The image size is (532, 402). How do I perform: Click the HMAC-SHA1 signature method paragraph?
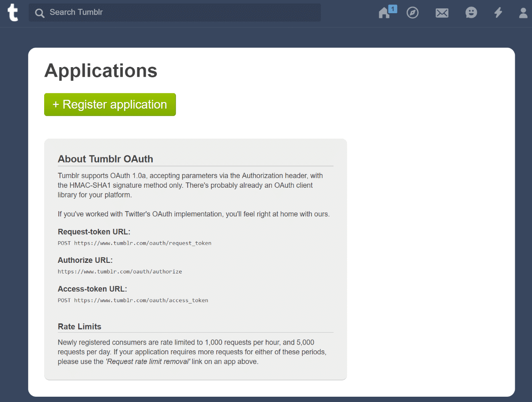[x=190, y=185]
